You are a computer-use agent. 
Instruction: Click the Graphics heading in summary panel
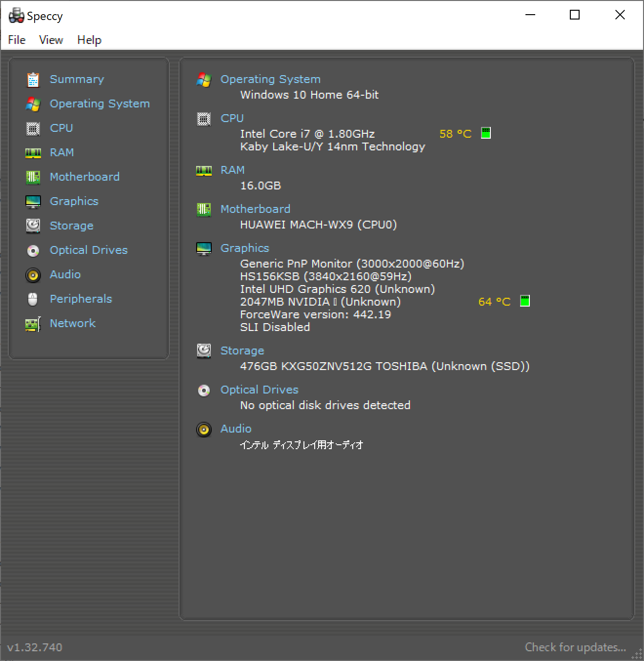coord(245,248)
